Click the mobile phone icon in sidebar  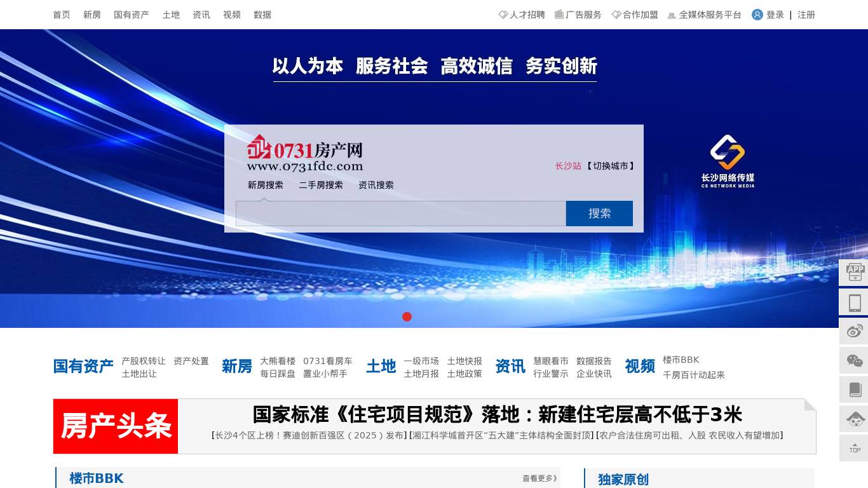pos(853,302)
